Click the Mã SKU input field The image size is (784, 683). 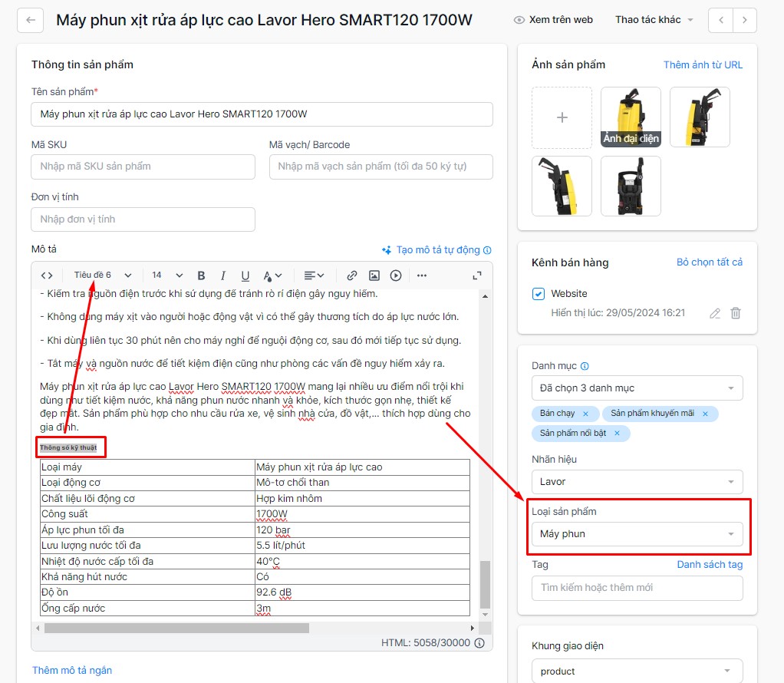143,167
